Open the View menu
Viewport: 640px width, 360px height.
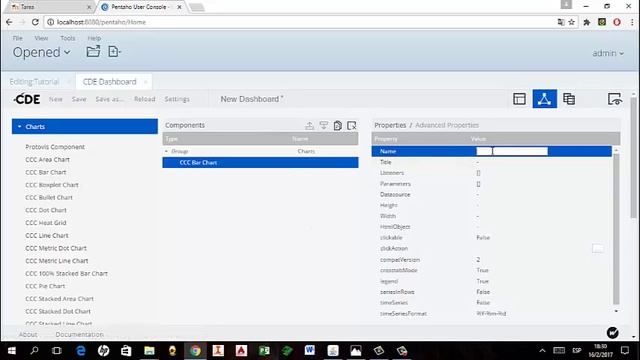coord(41,38)
